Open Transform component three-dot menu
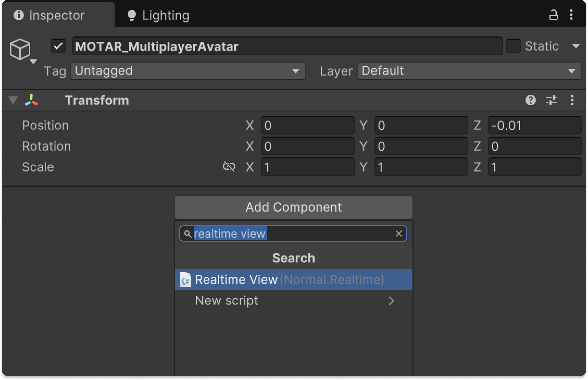 pos(572,100)
